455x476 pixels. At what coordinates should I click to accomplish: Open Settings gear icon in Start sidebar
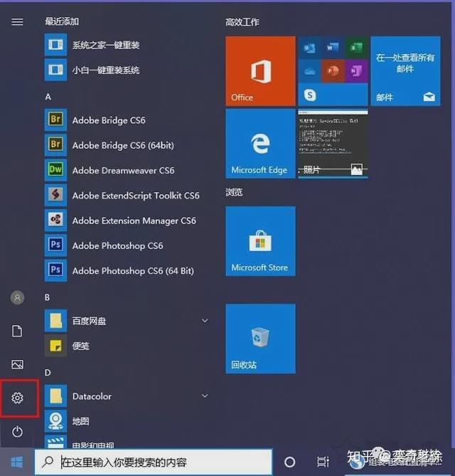pos(17,398)
